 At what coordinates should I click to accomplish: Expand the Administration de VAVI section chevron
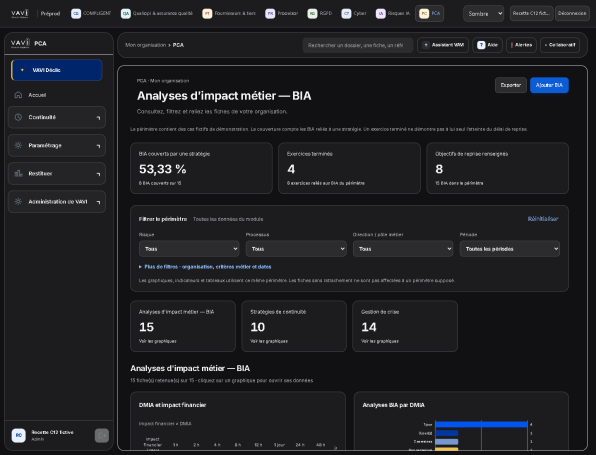98,202
